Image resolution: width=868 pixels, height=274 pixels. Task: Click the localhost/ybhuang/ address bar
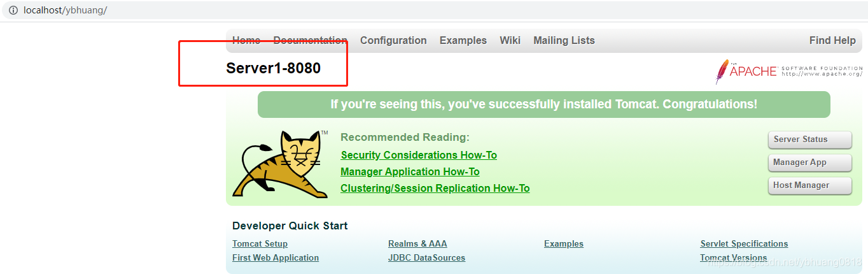coord(434,11)
